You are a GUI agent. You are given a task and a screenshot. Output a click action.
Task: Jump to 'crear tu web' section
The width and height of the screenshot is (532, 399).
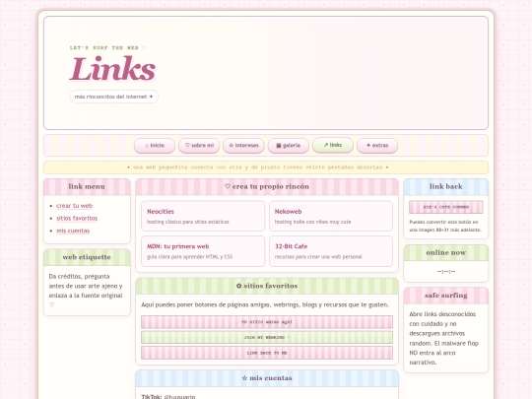click(74, 206)
